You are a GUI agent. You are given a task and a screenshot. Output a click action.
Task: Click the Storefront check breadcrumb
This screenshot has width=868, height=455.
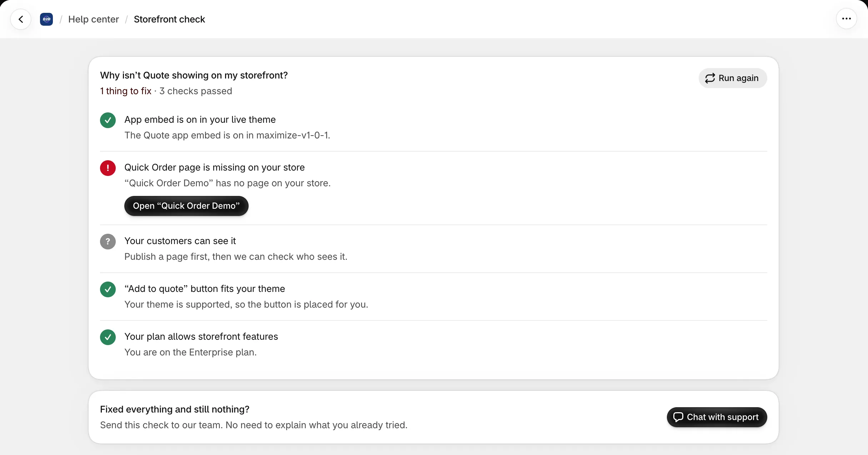[x=169, y=19]
